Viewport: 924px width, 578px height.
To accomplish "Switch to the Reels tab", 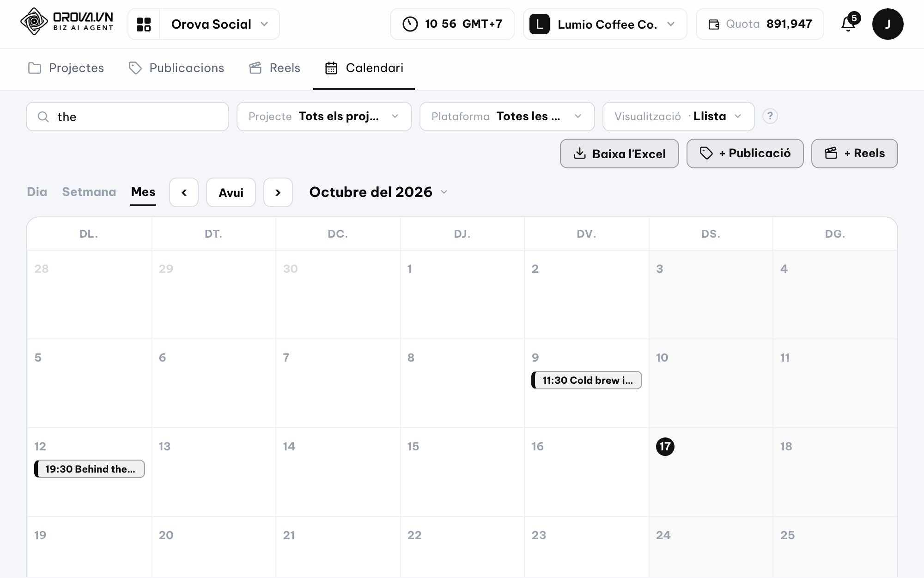I will [274, 68].
